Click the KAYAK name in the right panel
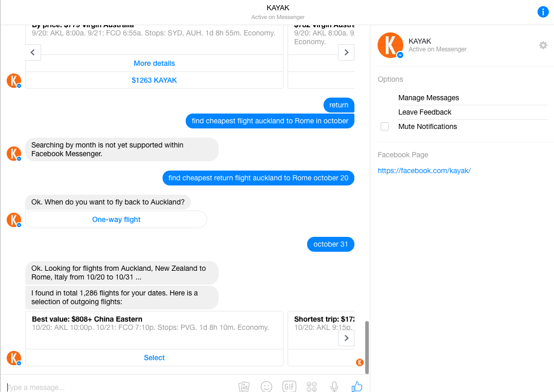554x392 pixels. coord(420,41)
